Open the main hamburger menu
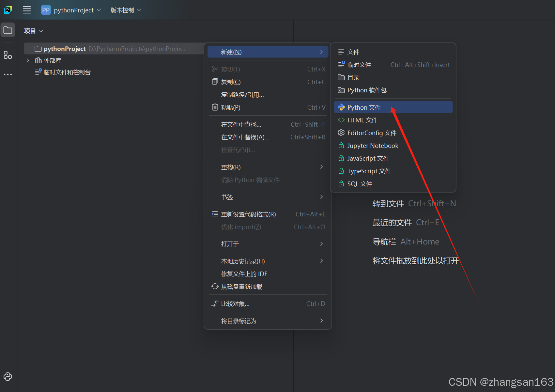Screen dimensions: 555x392 27,9
